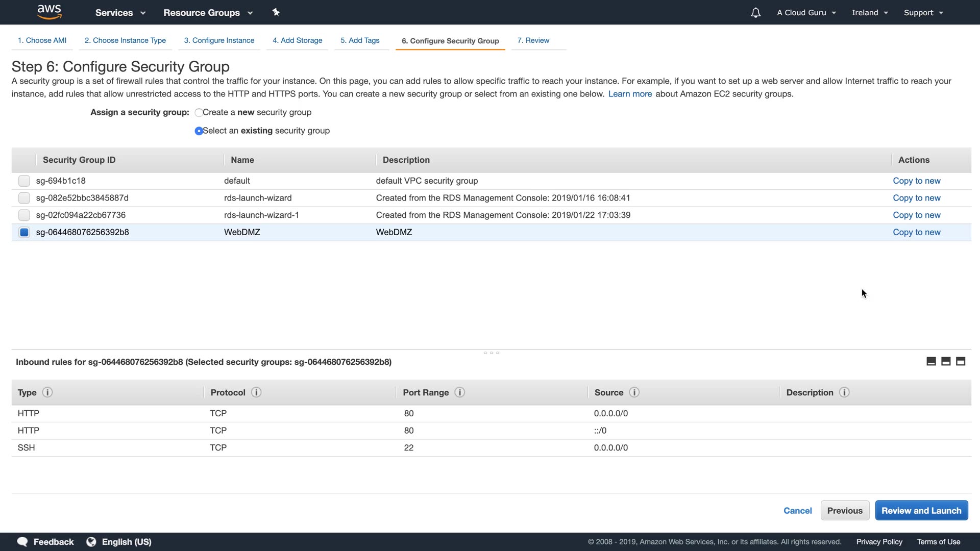This screenshot has width=980, height=551.
Task: Go to 4. Add Storage step
Action: coord(297,40)
